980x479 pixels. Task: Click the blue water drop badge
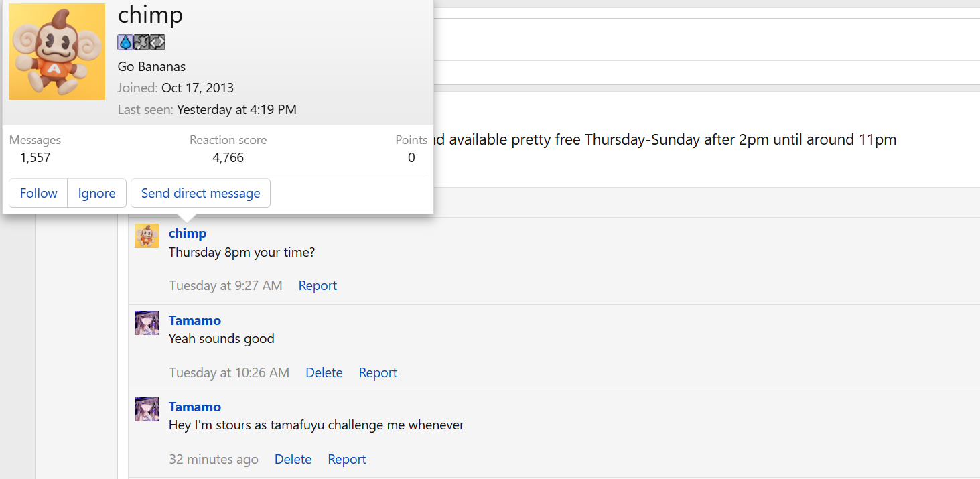[x=125, y=43]
